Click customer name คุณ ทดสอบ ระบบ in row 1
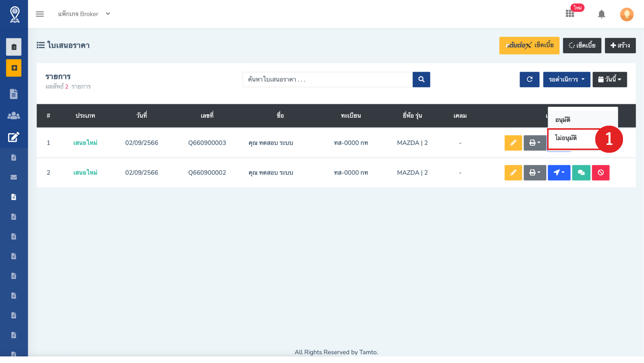The image size is (644, 363). [271, 143]
